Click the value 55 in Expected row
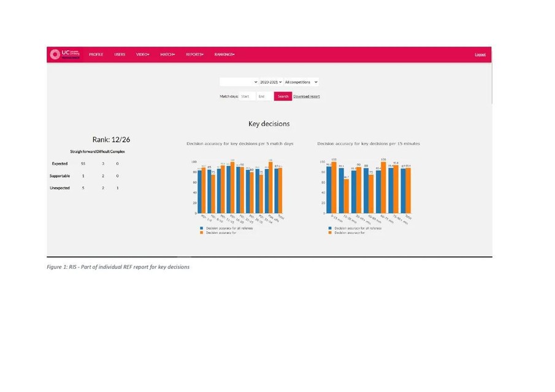 (83, 164)
